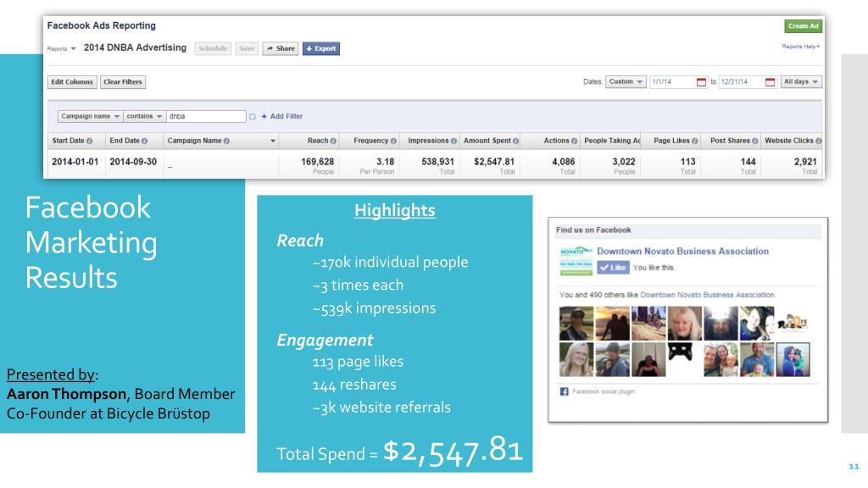Export the report with the blue Export button
The image size is (868, 488).
[x=321, y=48]
